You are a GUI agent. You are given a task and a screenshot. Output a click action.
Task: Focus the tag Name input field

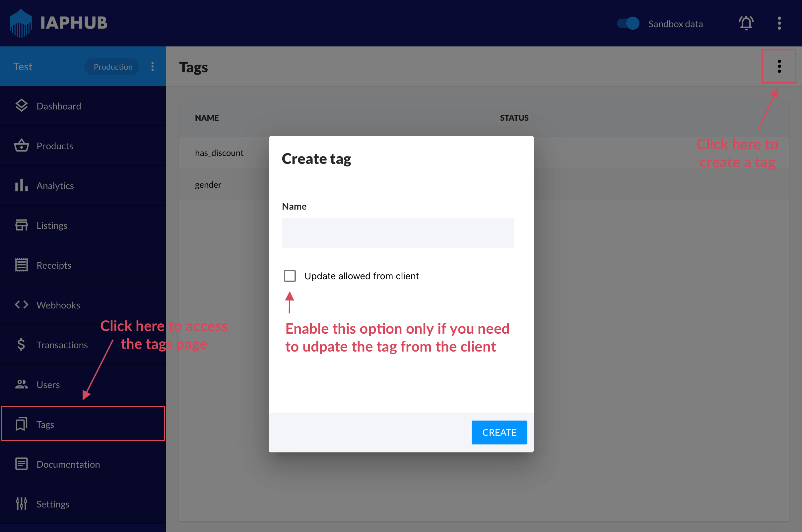click(x=398, y=233)
